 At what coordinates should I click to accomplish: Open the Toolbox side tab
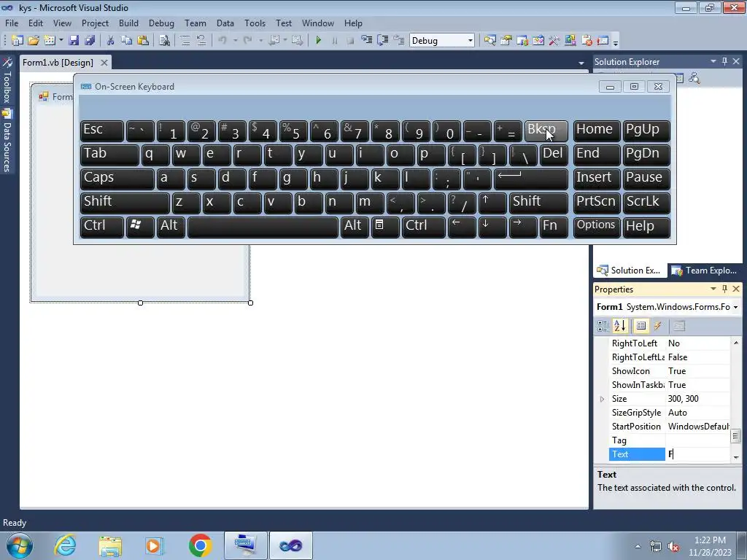coord(7,81)
